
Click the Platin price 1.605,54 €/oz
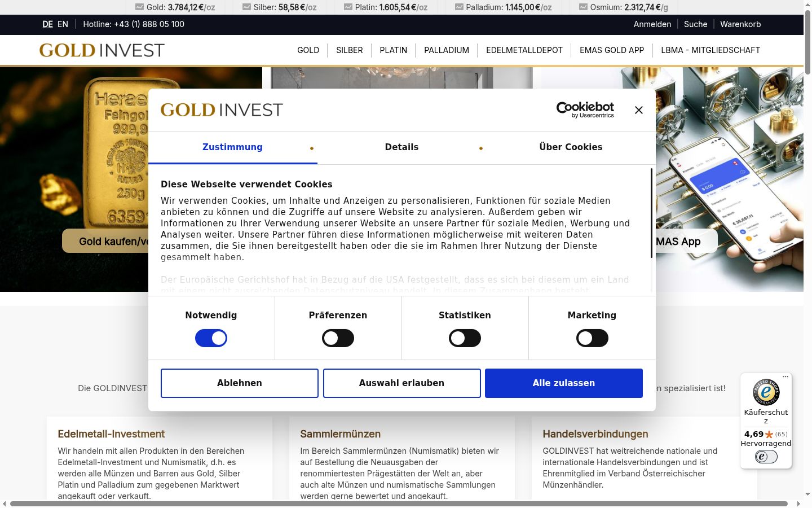click(x=404, y=7)
